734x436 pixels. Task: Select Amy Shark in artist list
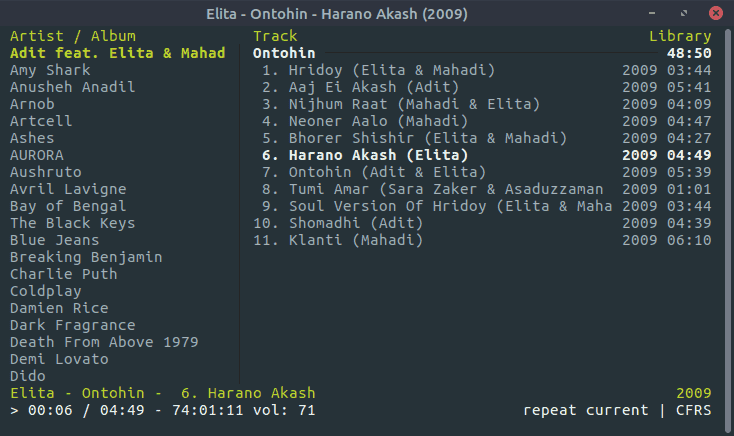point(50,71)
